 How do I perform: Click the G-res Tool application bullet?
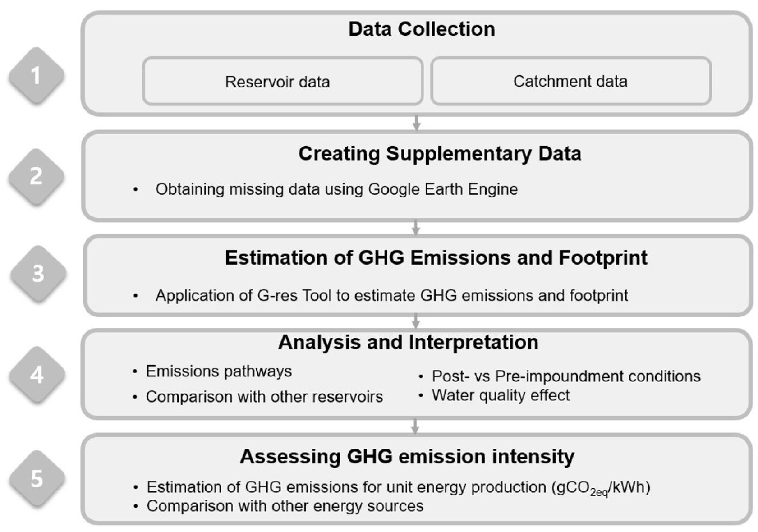pos(391,295)
